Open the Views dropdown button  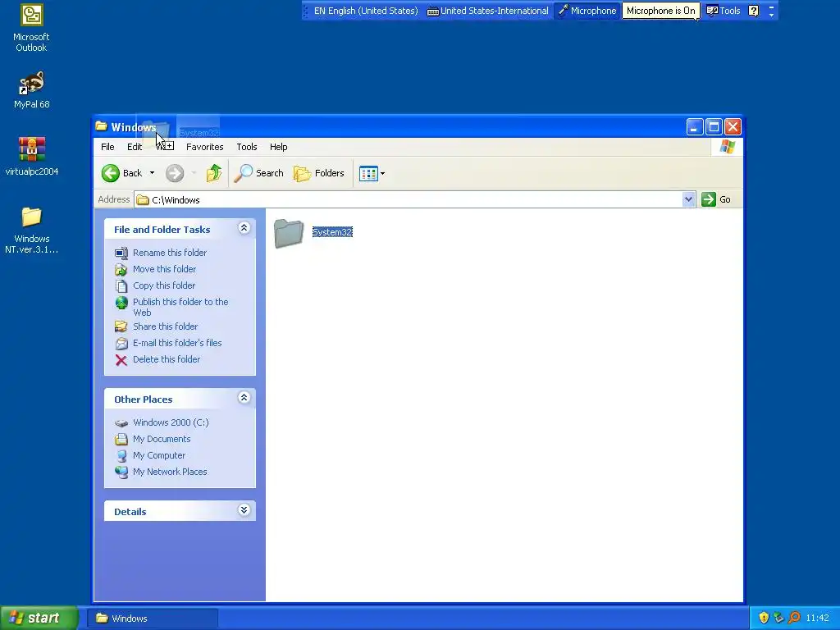pyautogui.click(x=372, y=174)
